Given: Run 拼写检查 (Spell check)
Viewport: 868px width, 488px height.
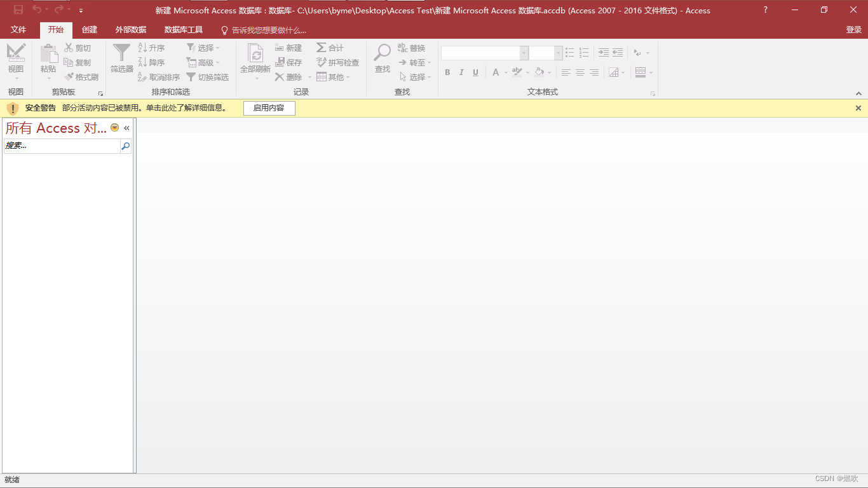Looking at the screenshot, I should [338, 62].
